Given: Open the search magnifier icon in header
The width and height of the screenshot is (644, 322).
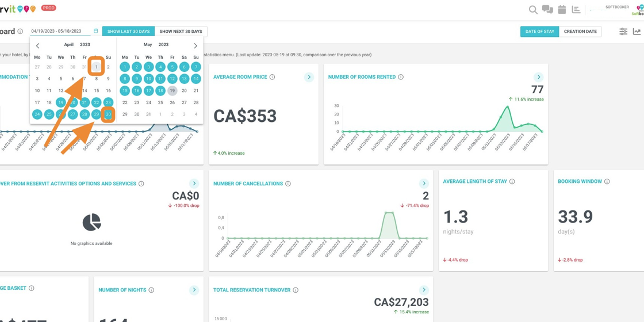Looking at the screenshot, I should pyautogui.click(x=533, y=10).
